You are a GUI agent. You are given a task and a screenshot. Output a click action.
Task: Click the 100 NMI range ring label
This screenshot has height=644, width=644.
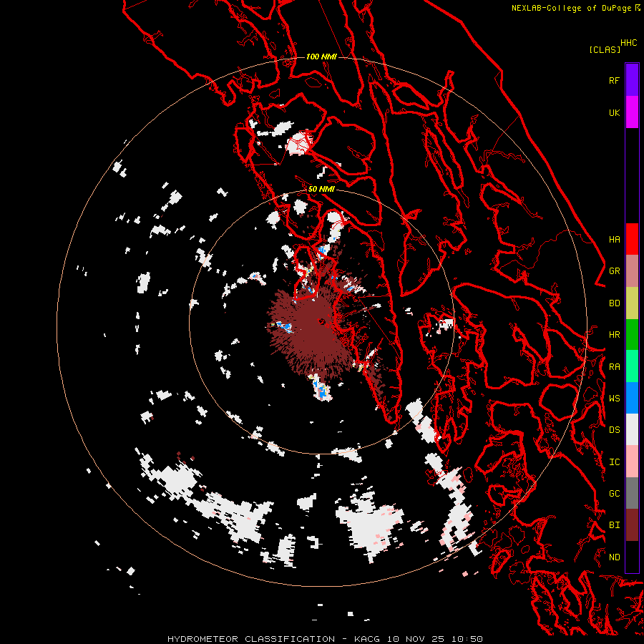tap(321, 57)
